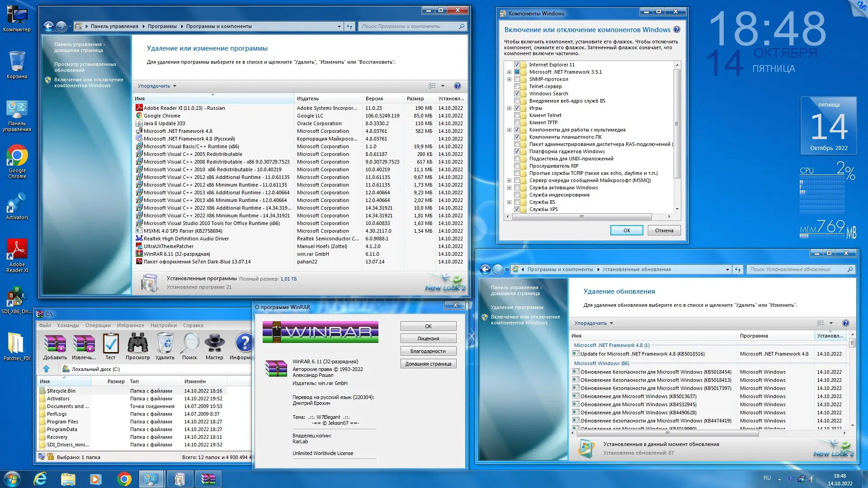Enable the Службы IIS checkbox
868x488 pixels.
click(x=517, y=202)
